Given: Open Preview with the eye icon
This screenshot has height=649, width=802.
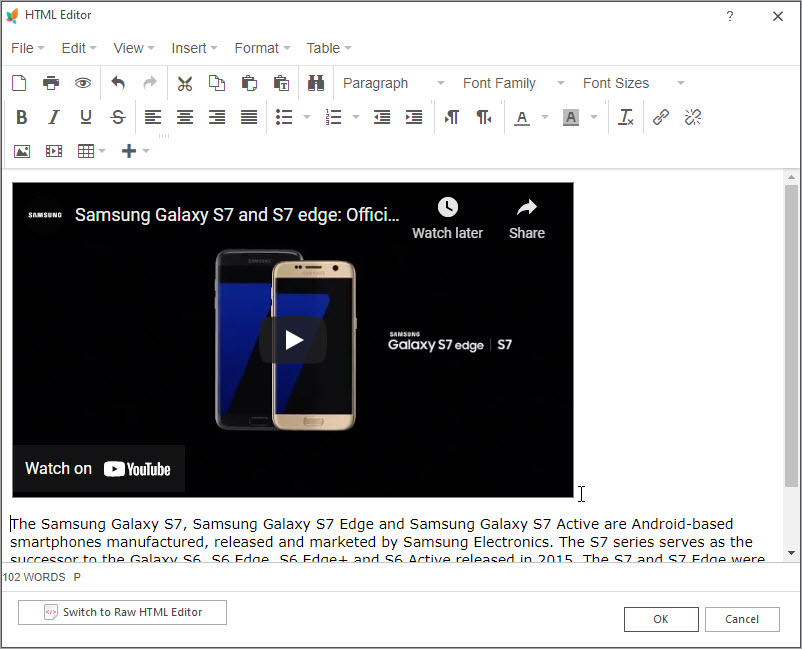Looking at the screenshot, I should point(83,83).
